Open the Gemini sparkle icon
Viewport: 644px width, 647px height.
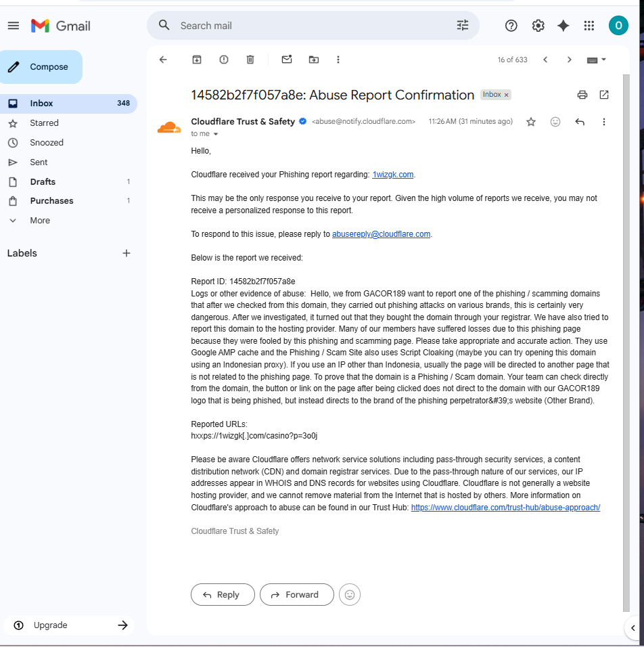tap(563, 26)
